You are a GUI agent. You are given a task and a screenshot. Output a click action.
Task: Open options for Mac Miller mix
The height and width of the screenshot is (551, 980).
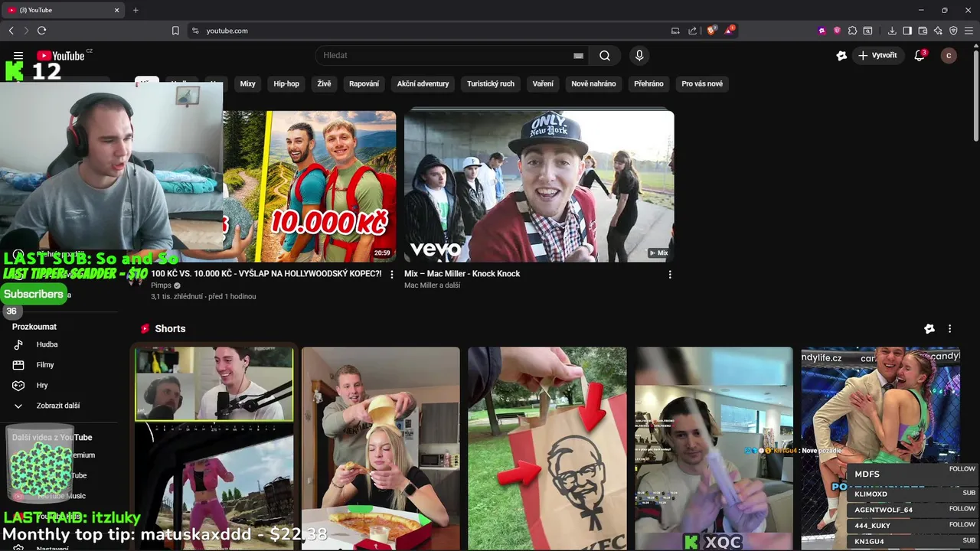pos(670,274)
